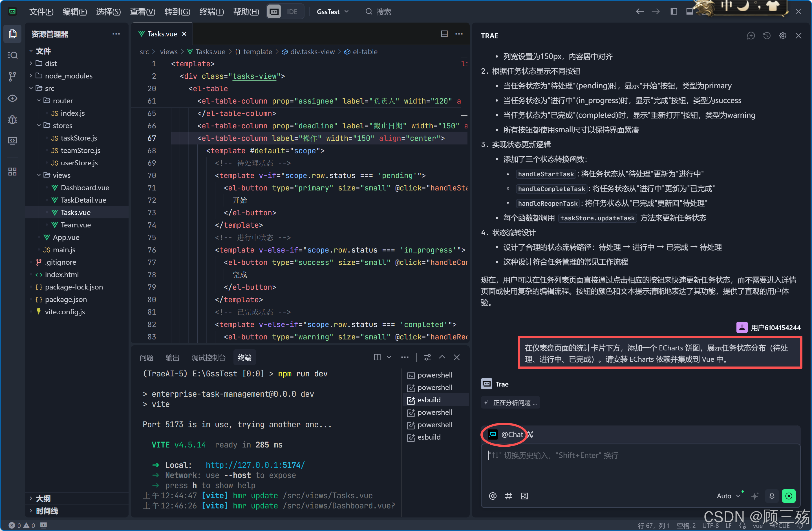Open the local URL http://127.0.0.1:5174/
This screenshot has height=531, width=812.
tap(255, 465)
